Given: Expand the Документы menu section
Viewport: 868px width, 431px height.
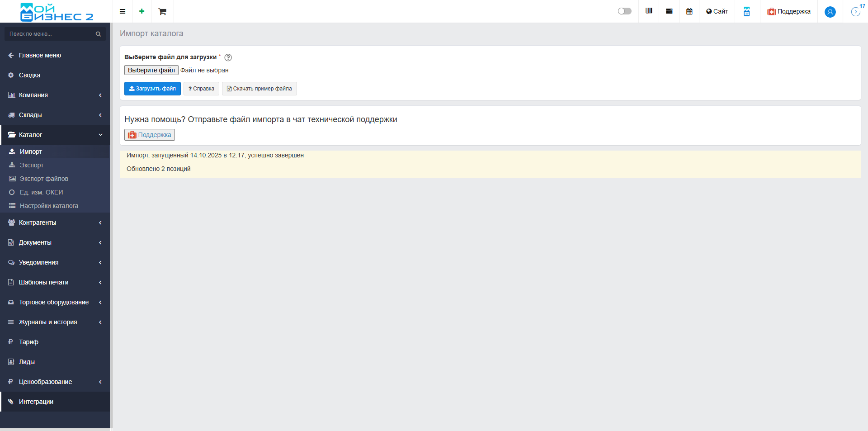Looking at the screenshot, I should pyautogui.click(x=55, y=242).
